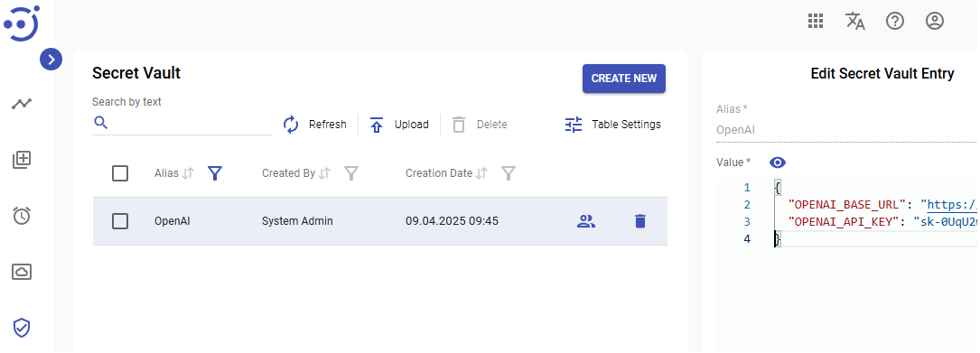Open the analytics chart sidebar icon
Screen dimensions: 980x353
point(22,104)
